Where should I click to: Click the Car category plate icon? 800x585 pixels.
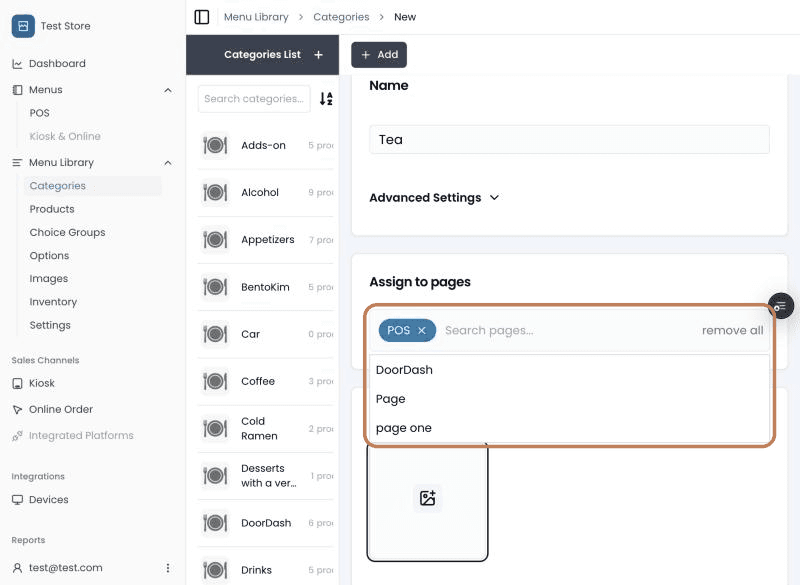[x=215, y=334]
